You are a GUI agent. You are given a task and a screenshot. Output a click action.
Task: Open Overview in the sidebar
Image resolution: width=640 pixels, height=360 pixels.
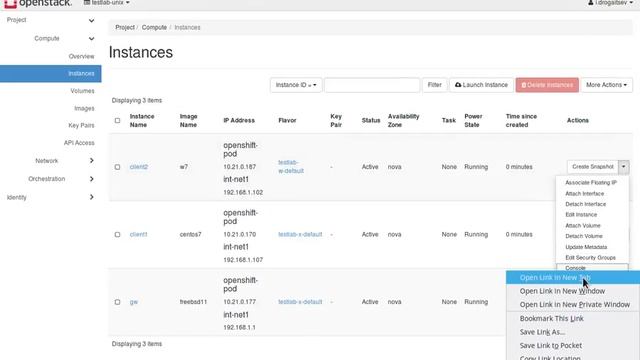[x=81, y=56]
